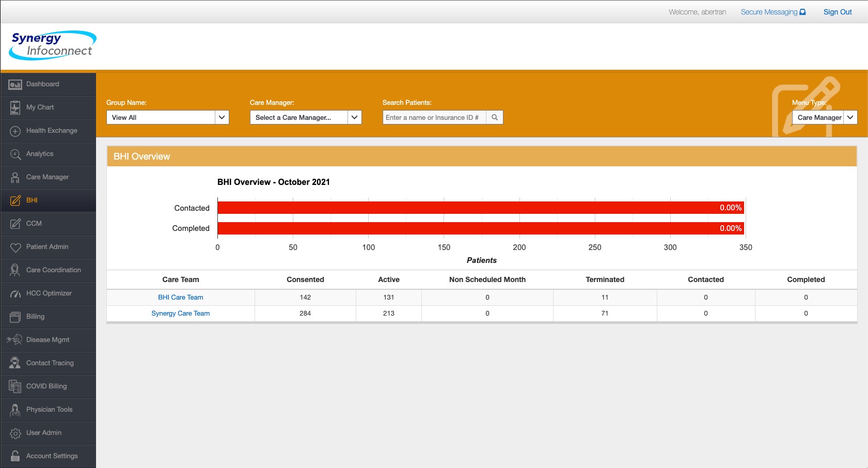Click the terminated value 71

pyautogui.click(x=605, y=314)
